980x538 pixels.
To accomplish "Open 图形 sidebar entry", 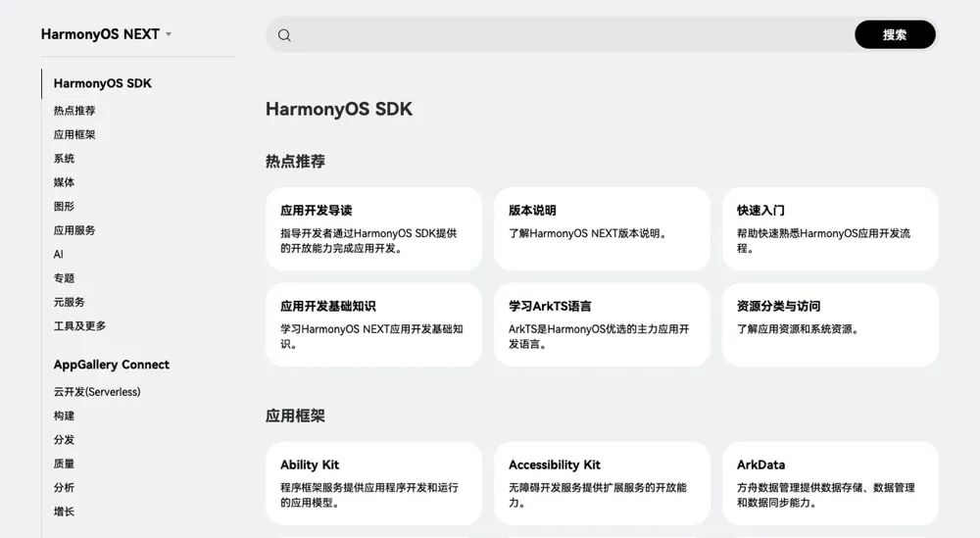I will coord(64,206).
